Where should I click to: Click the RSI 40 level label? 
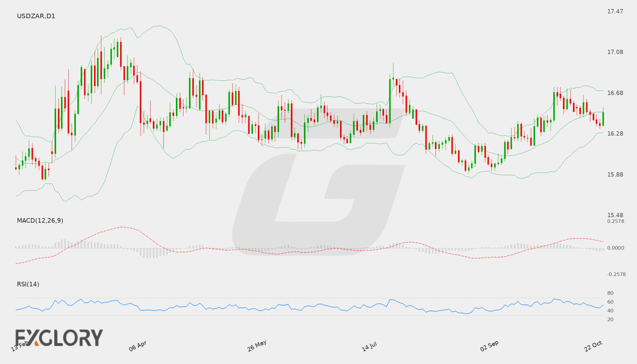pos(610,311)
